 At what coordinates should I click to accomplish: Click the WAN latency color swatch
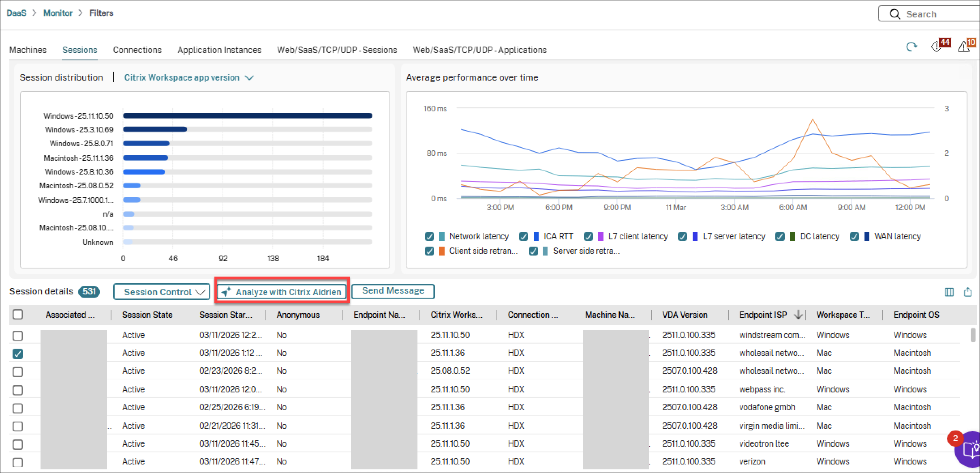pyautogui.click(x=867, y=236)
